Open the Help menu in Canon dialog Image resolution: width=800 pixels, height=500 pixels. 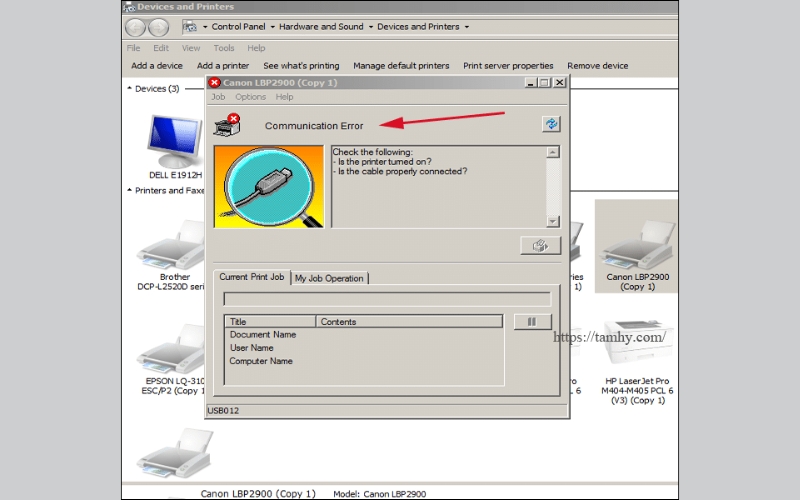(x=284, y=97)
